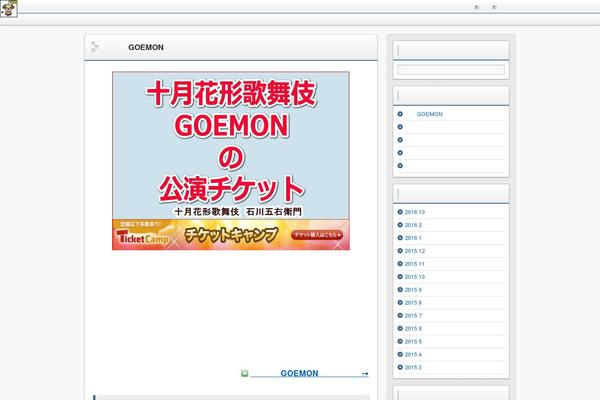
Task: Open the 2015 8 archive
Action: [x=413, y=303]
